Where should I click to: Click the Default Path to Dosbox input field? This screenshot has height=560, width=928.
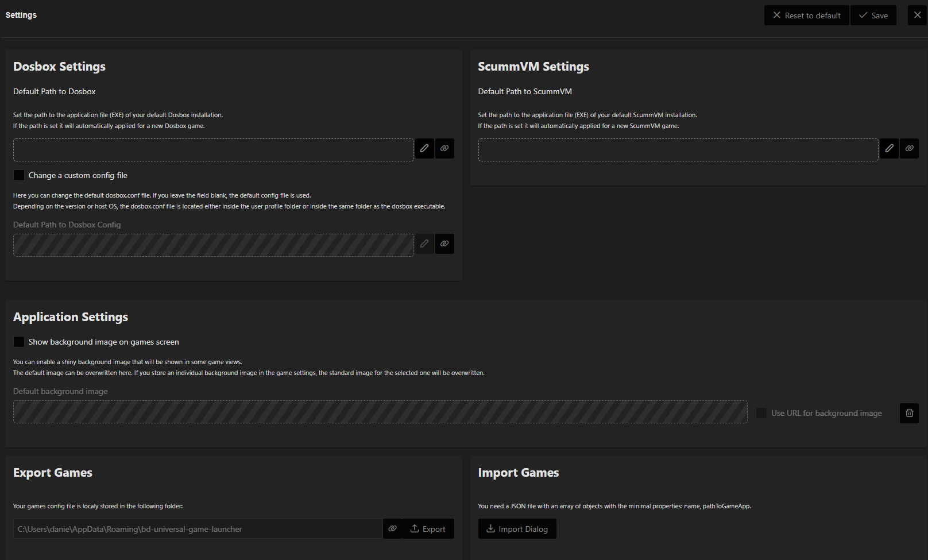coord(212,149)
